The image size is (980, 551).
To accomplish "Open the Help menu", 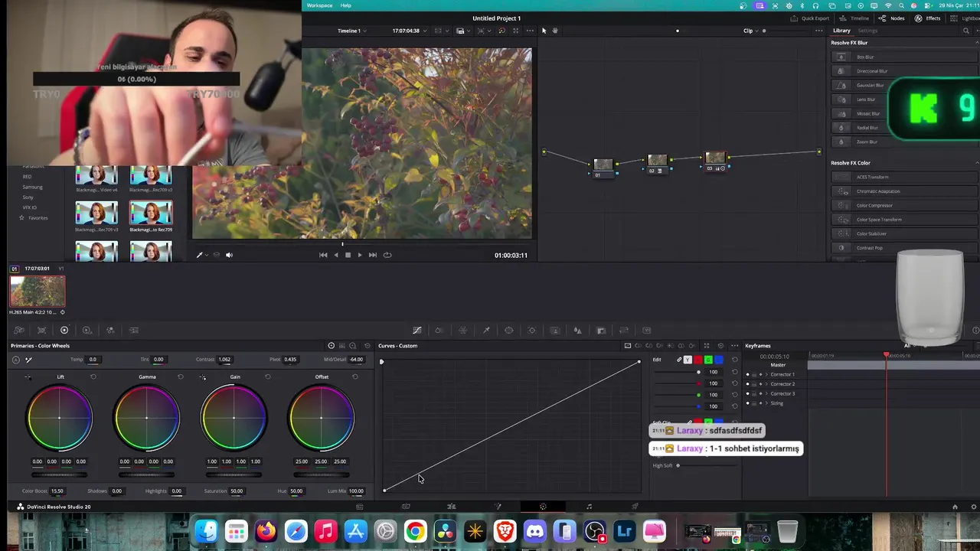I will click(x=346, y=5).
